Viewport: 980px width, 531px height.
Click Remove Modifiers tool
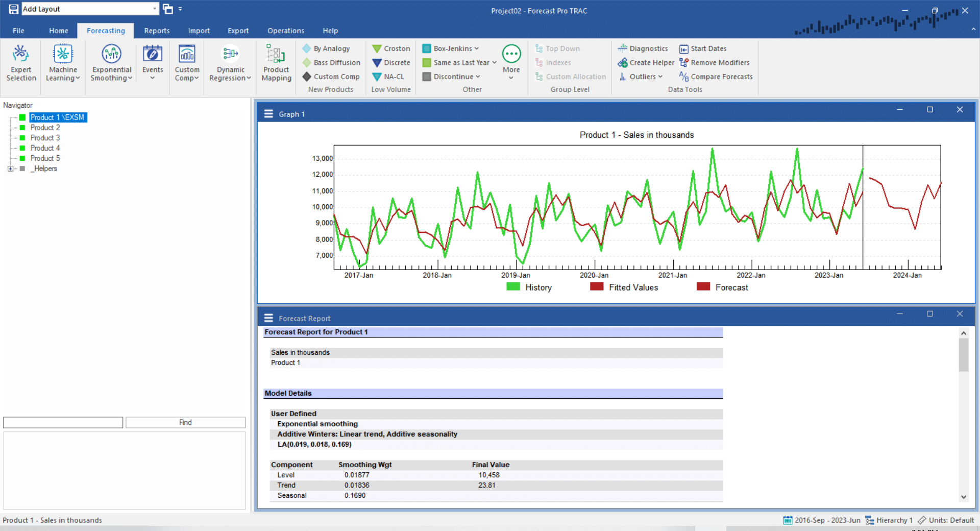(x=714, y=62)
